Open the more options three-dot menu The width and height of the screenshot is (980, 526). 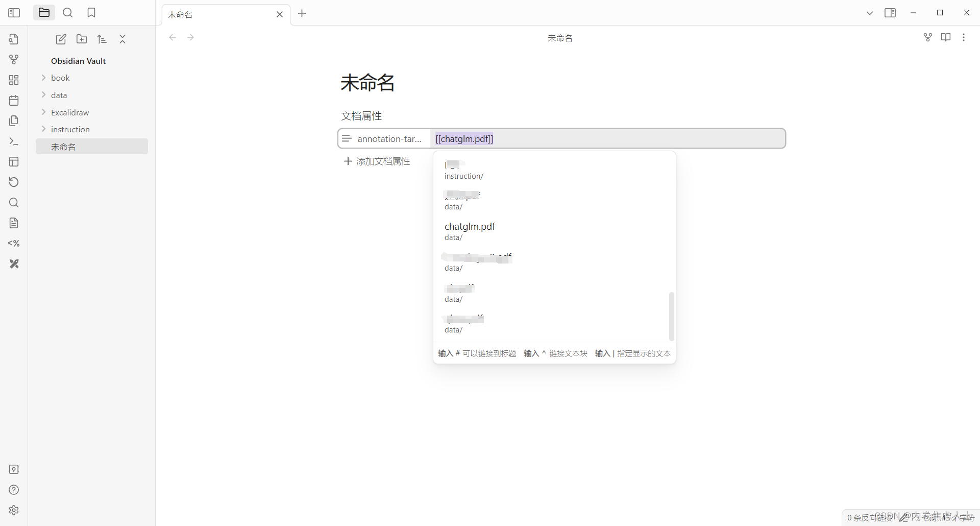point(964,37)
